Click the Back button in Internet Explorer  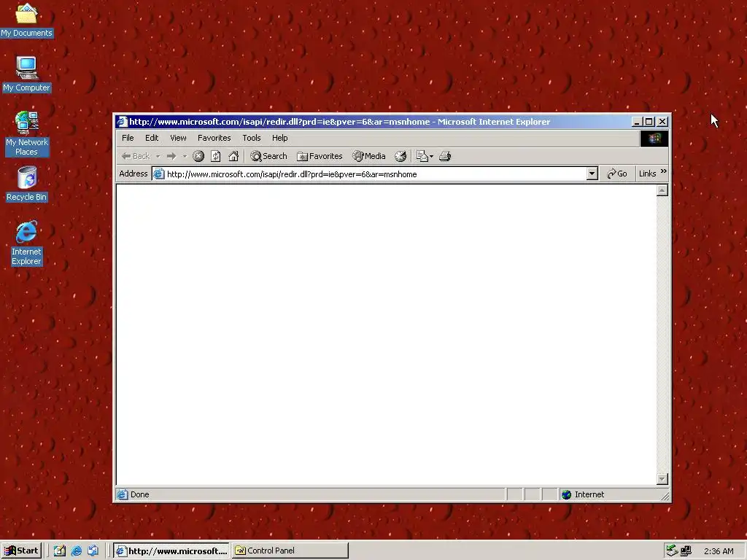point(135,156)
